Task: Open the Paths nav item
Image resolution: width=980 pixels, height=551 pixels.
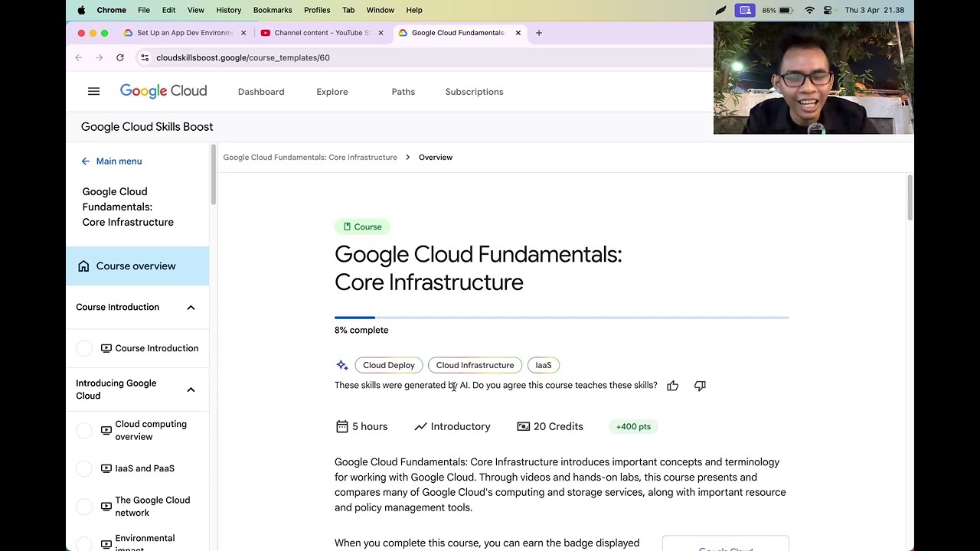Action: (x=403, y=92)
